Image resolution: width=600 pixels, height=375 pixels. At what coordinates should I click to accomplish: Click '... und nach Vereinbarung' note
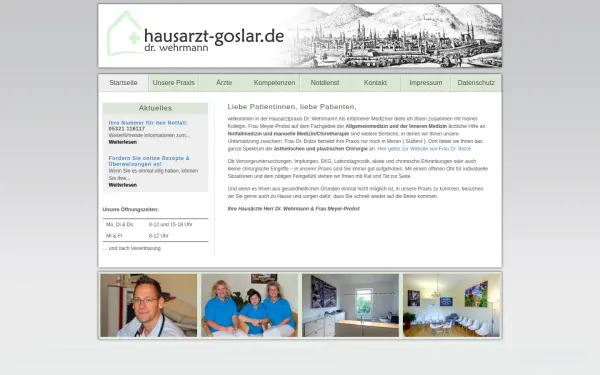point(132,248)
